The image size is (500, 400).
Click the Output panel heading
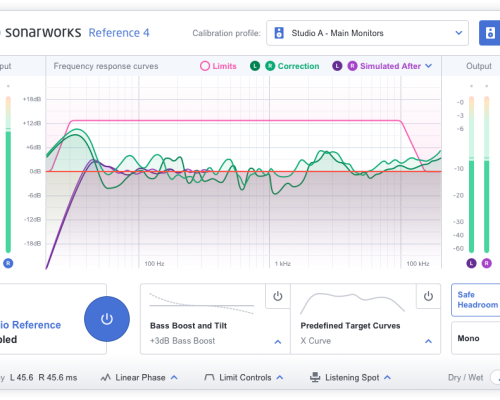[x=479, y=66]
